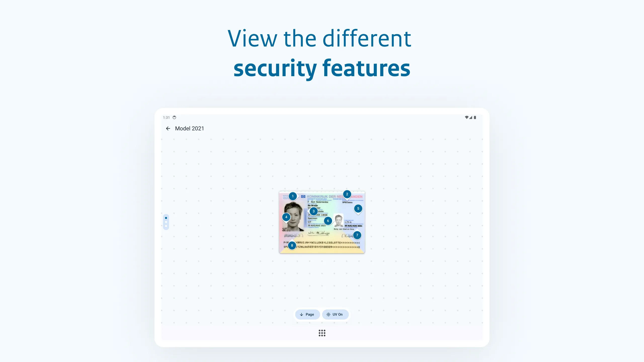Select the Page navigation button
This screenshot has width=644, height=362.
(307, 314)
